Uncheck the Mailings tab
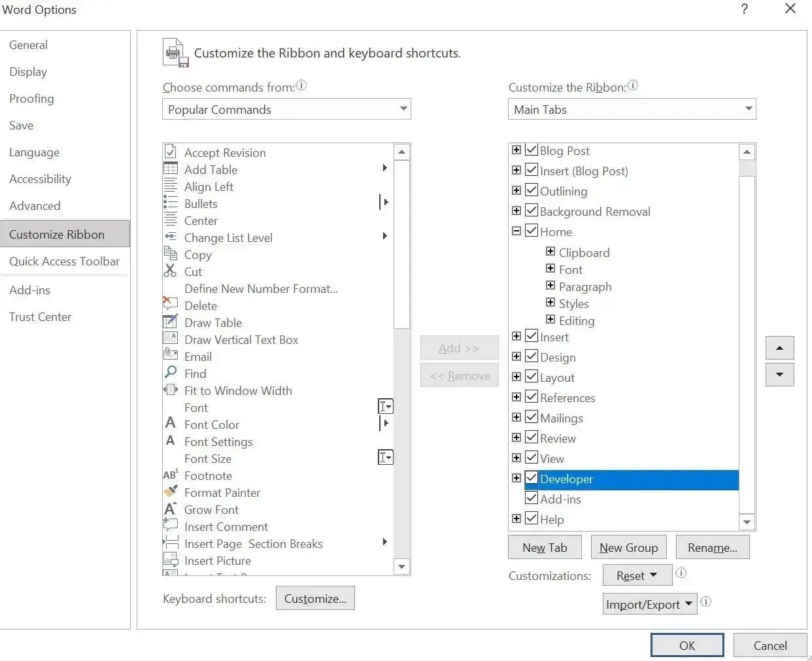This screenshot has height=661, width=812. click(x=531, y=416)
